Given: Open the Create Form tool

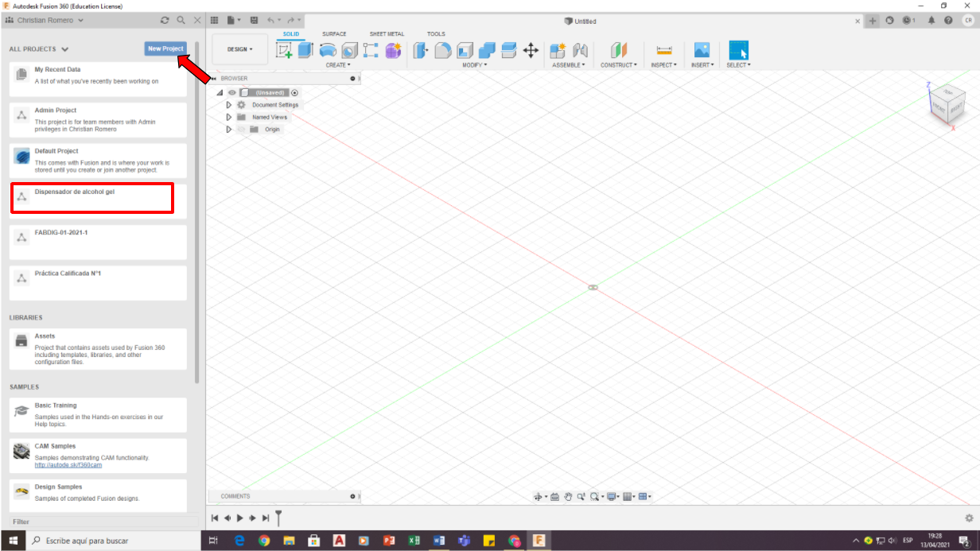Looking at the screenshot, I should 393,50.
